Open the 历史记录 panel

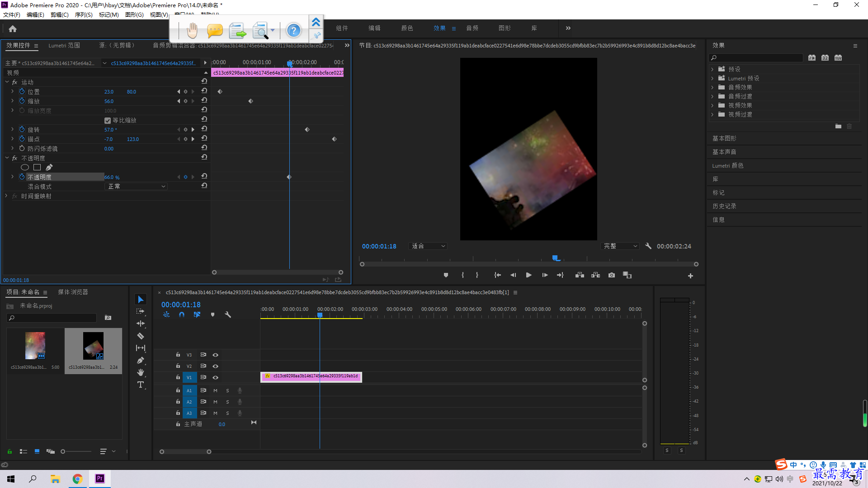[724, 206]
